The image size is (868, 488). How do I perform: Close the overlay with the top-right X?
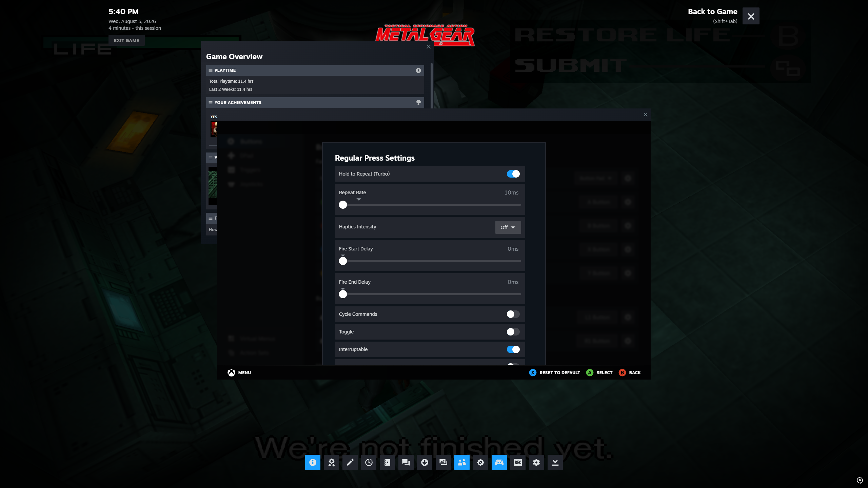(751, 16)
